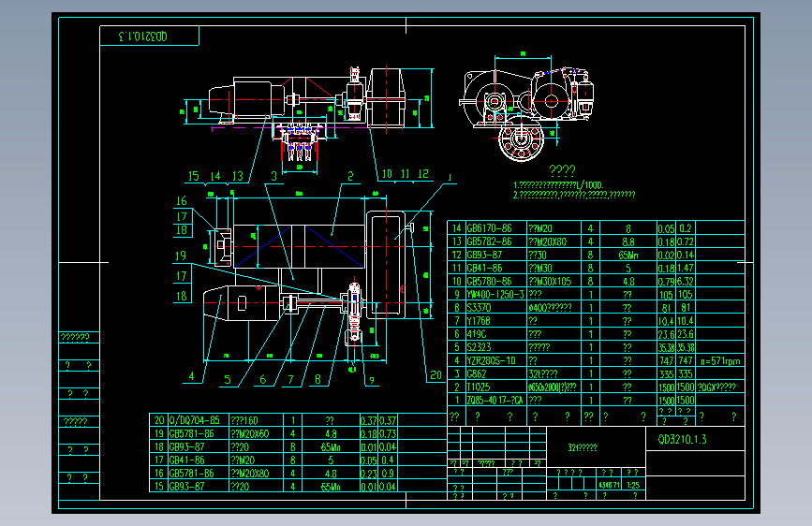
Task: Click the '0.72' total weight cell
Action: click(686, 241)
